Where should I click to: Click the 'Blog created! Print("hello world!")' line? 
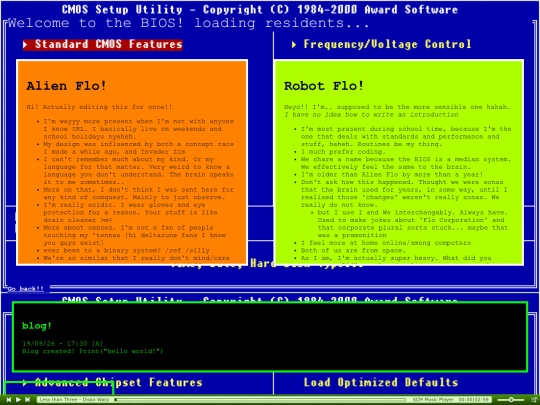(x=93, y=351)
